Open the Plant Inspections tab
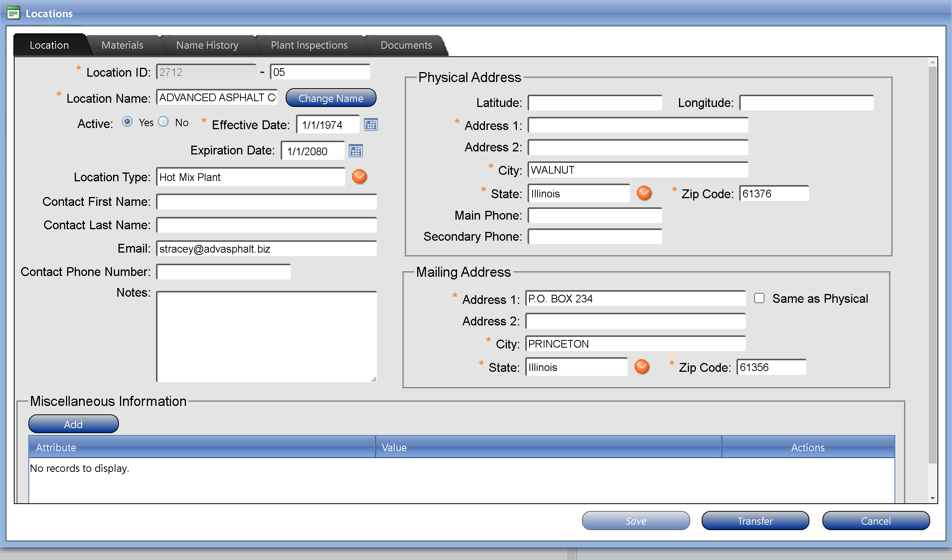 [309, 45]
